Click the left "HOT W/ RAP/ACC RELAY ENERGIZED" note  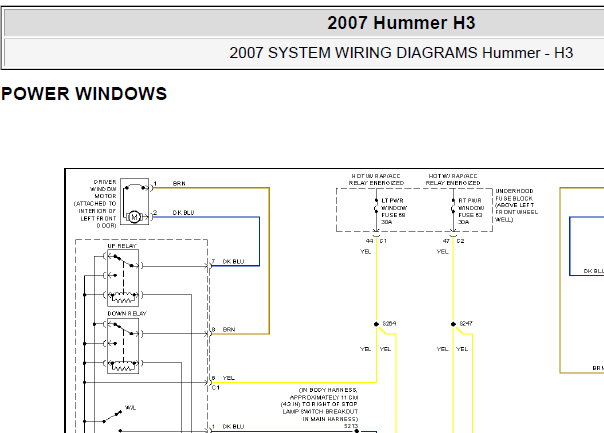(376, 180)
